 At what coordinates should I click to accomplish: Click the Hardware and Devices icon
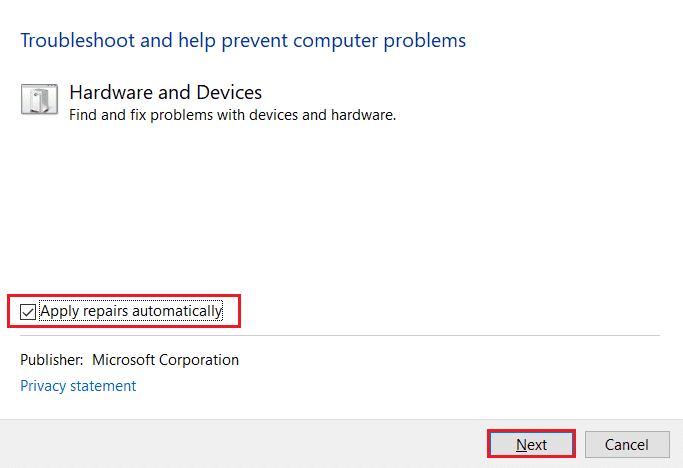(38, 101)
